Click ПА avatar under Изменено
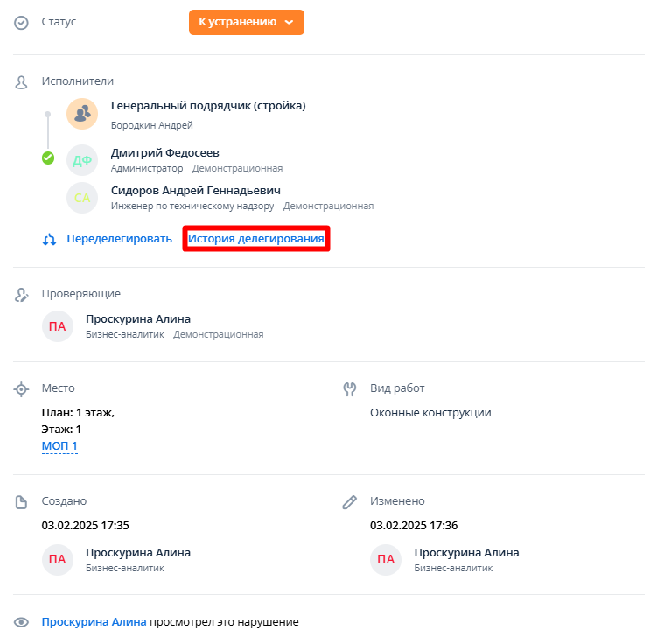 pos(386,559)
